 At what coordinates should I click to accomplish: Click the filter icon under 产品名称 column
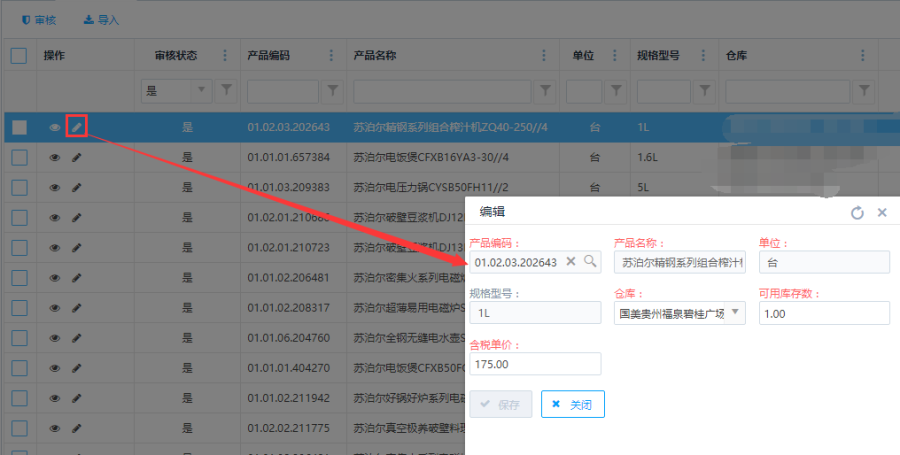[x=546, y=91]
